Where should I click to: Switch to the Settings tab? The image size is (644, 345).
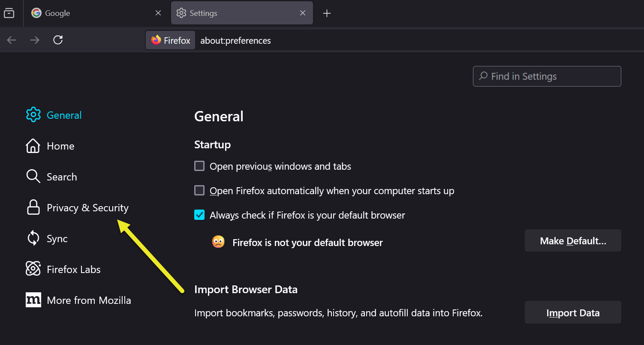click(x=242, y=13)
